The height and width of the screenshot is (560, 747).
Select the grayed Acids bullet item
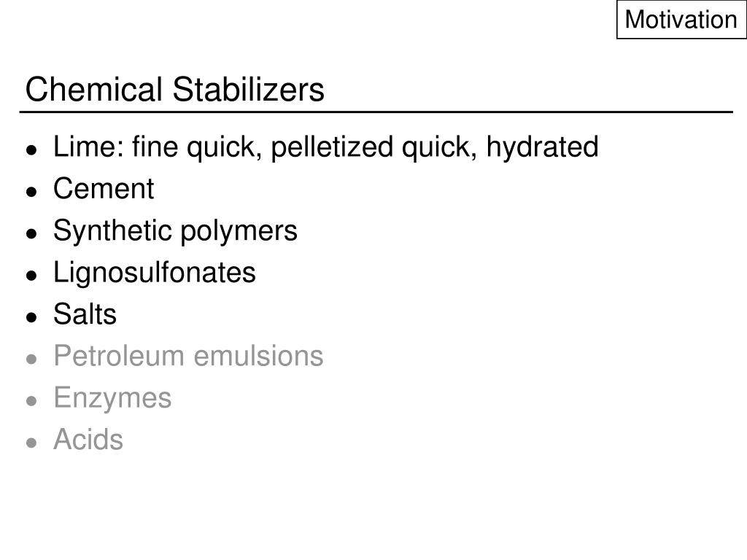88,440
